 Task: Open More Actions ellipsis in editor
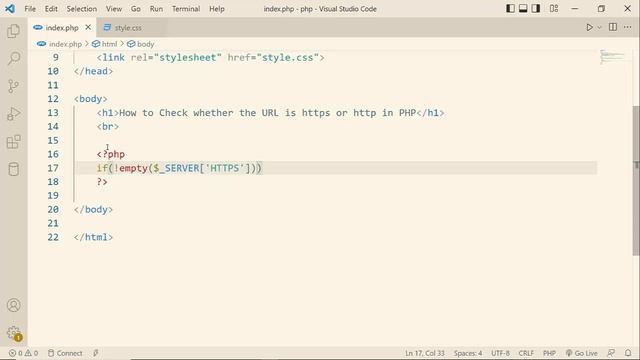coord(627,27)
